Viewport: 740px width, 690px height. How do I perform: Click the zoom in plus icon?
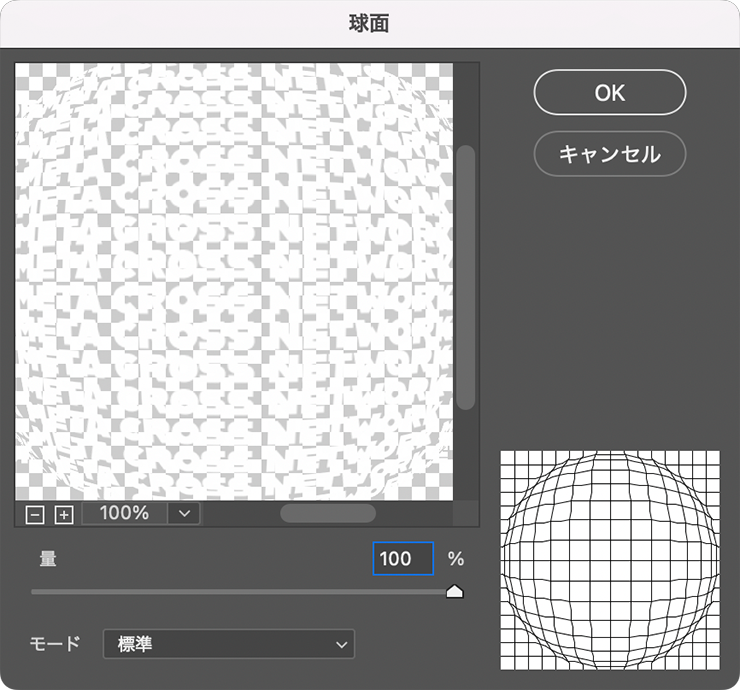64,514
